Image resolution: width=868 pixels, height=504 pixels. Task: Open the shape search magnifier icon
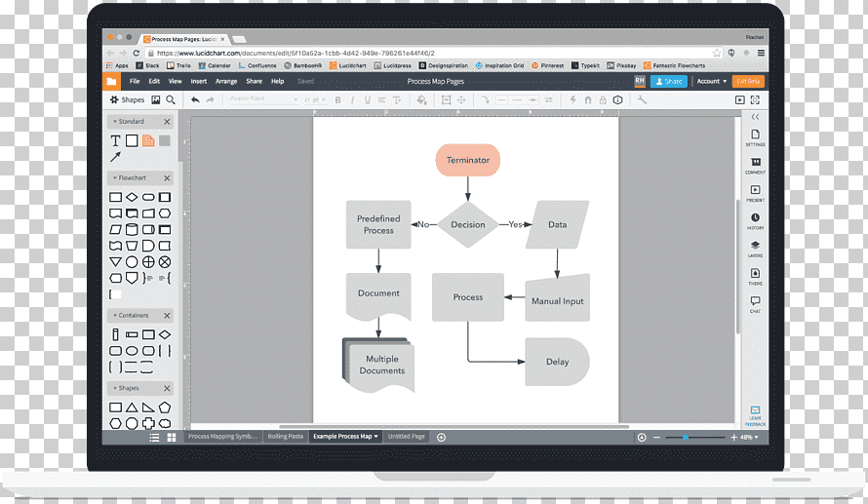pos(171,99)
